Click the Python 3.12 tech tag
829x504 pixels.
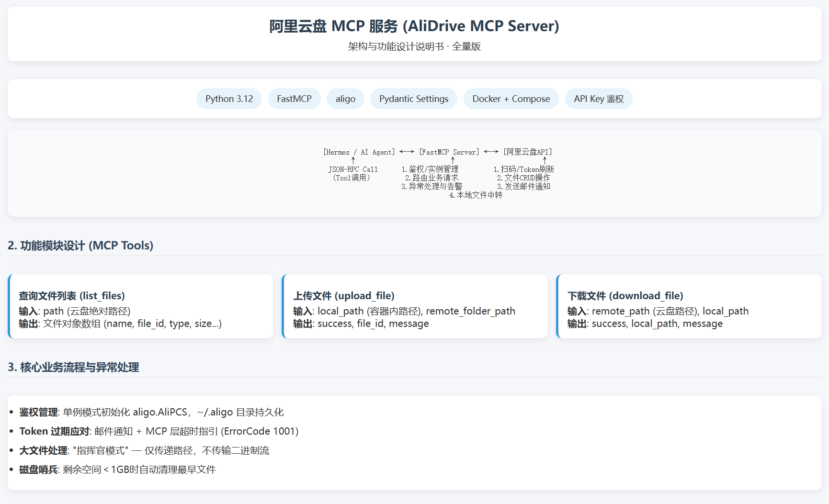(x=229, y=99)
